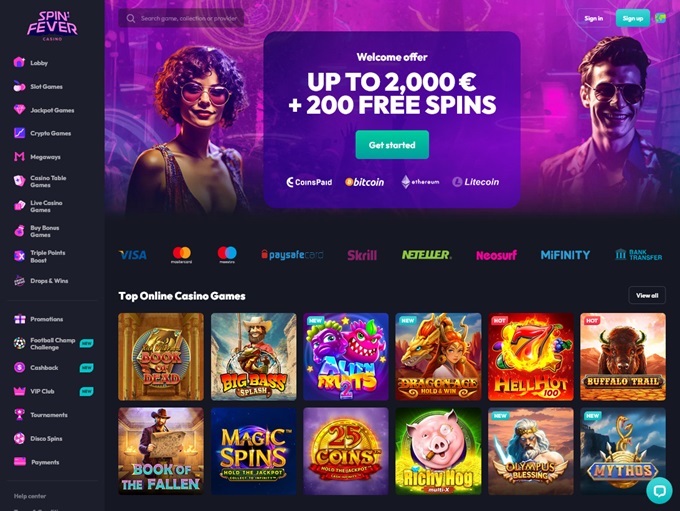
Task: Launch the Buffalo Trail game tile
Action: point(623,357)
